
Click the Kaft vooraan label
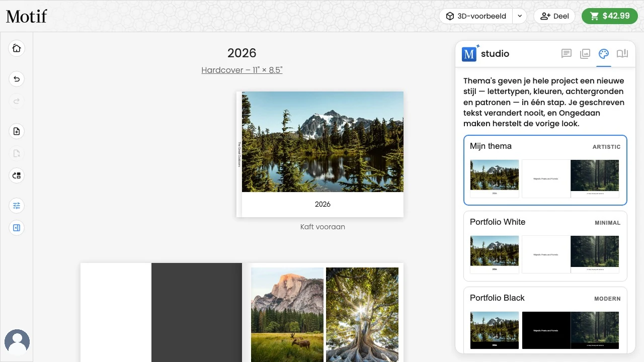click(323, 227)
